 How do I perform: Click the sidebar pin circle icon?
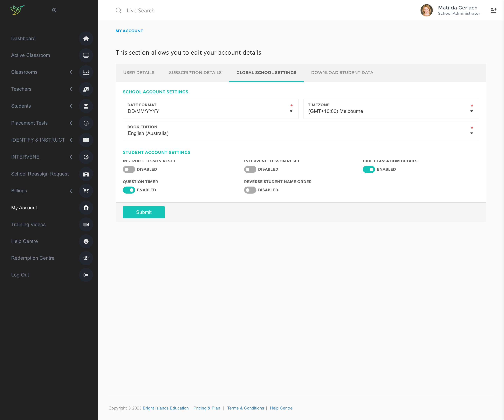click(x=54, y=10)
